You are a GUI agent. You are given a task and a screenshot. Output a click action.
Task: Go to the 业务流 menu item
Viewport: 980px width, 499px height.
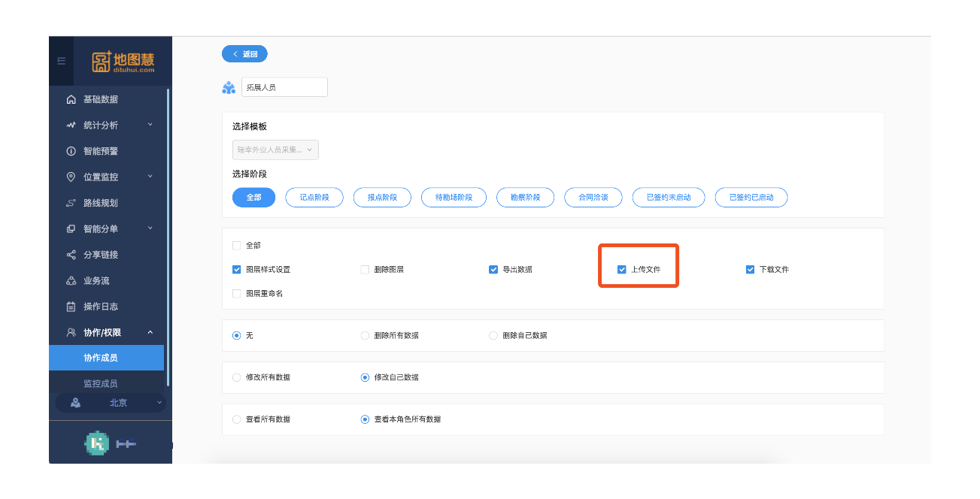[x=96, y=281]
